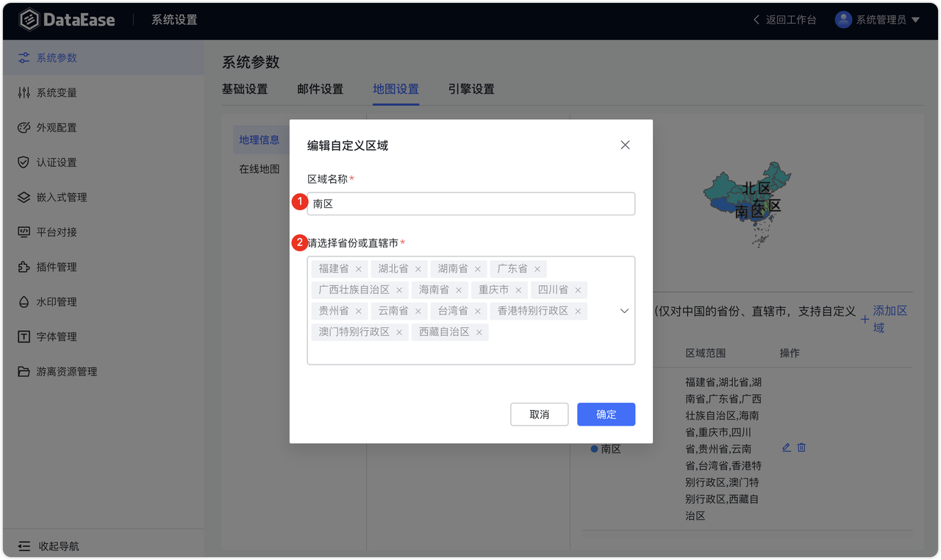Delete the 南区 region via trash icon

[x=801, y=447]
